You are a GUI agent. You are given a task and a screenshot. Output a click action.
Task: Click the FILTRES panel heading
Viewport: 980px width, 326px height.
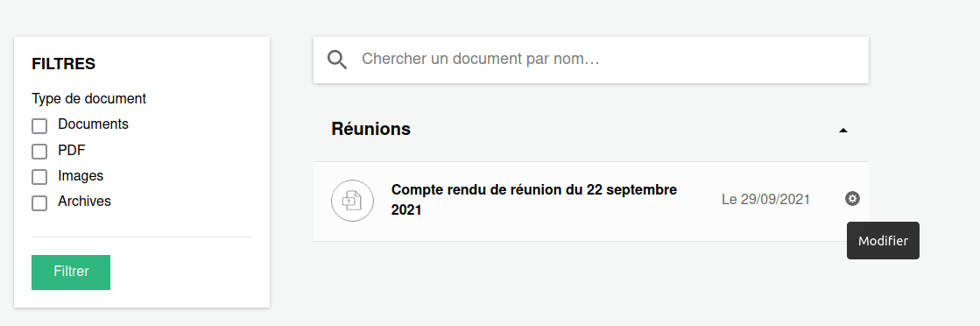coord(63,64)
